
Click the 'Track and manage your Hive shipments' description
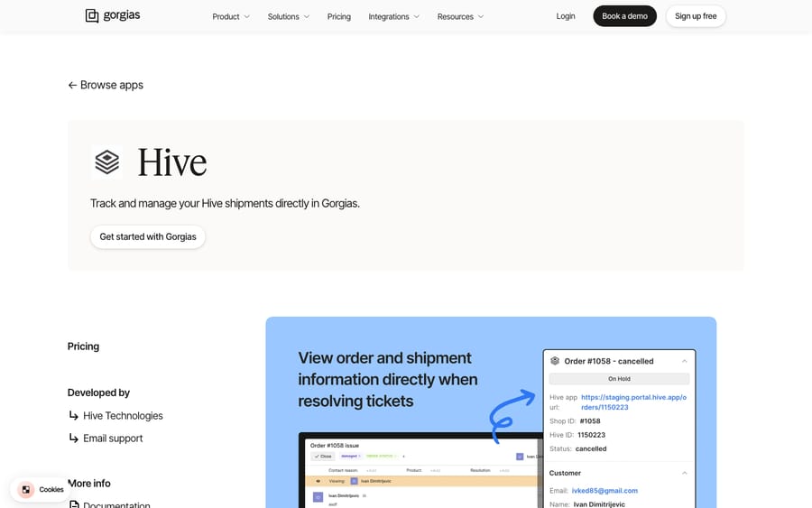(x=225, y=204)
